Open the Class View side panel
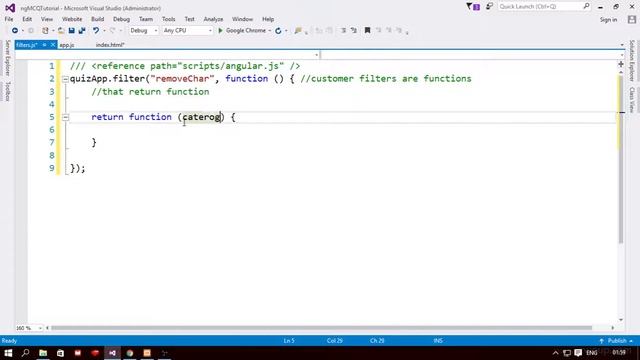 (631, 100)
